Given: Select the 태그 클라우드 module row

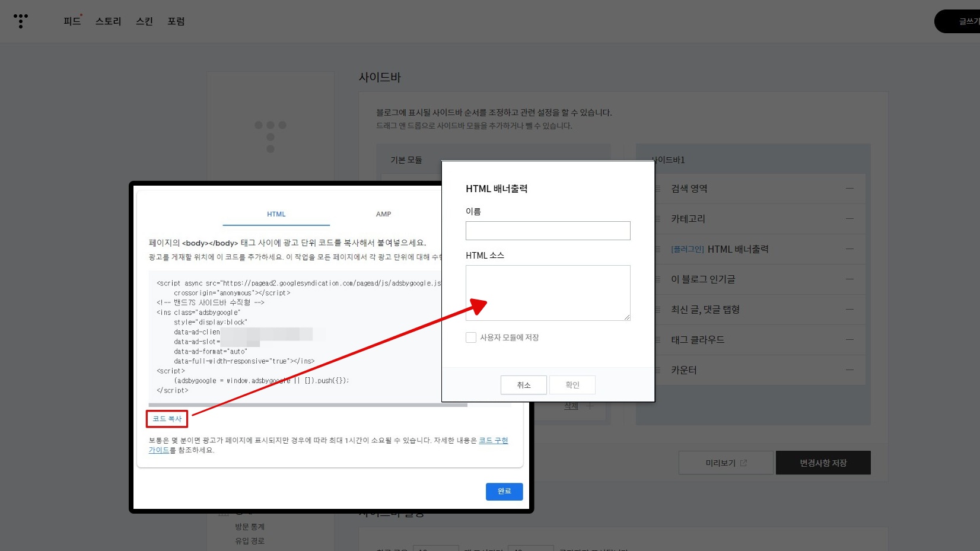Looking at the screenshot, I should (x=759, y=340).
